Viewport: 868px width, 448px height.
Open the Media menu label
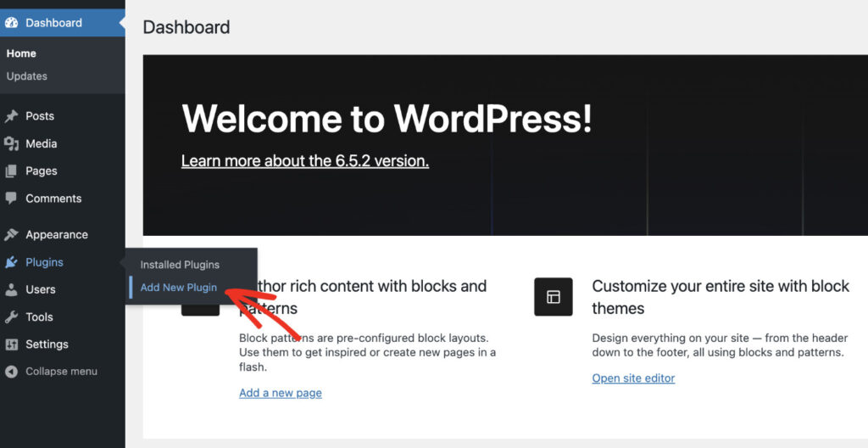coord(41,143)
